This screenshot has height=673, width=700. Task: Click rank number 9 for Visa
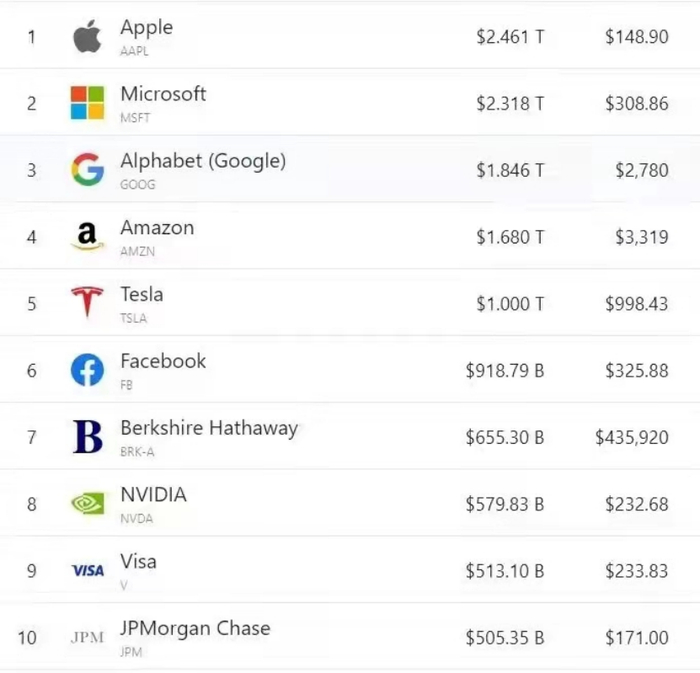tap(31, 571)
